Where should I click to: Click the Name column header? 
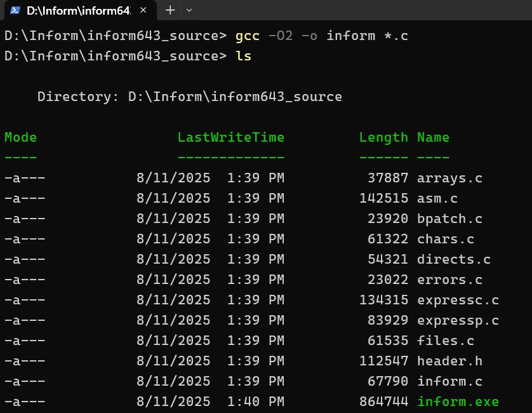click(433, 137)
